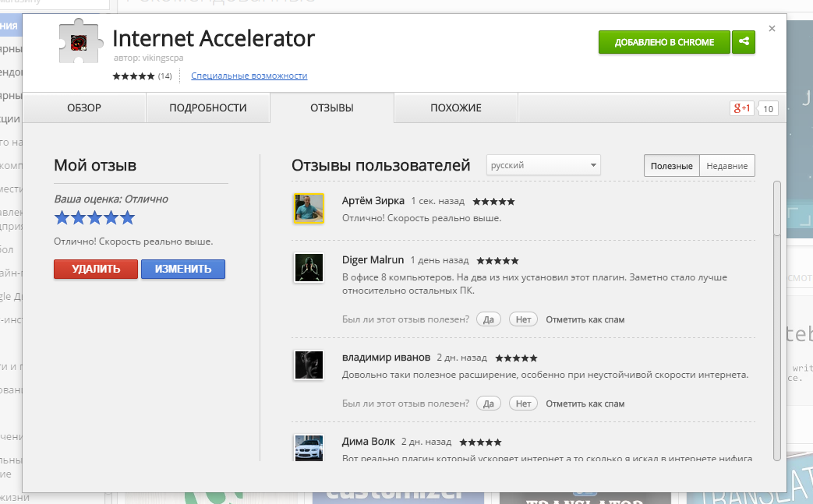The image size is (813, 504).
Task: Set my rating to the fifth star
Action: pyautogui.click(x=128, y=217)
